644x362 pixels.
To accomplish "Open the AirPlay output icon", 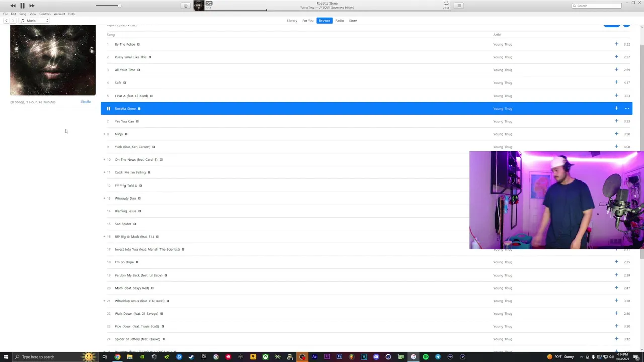I will 186,6.
